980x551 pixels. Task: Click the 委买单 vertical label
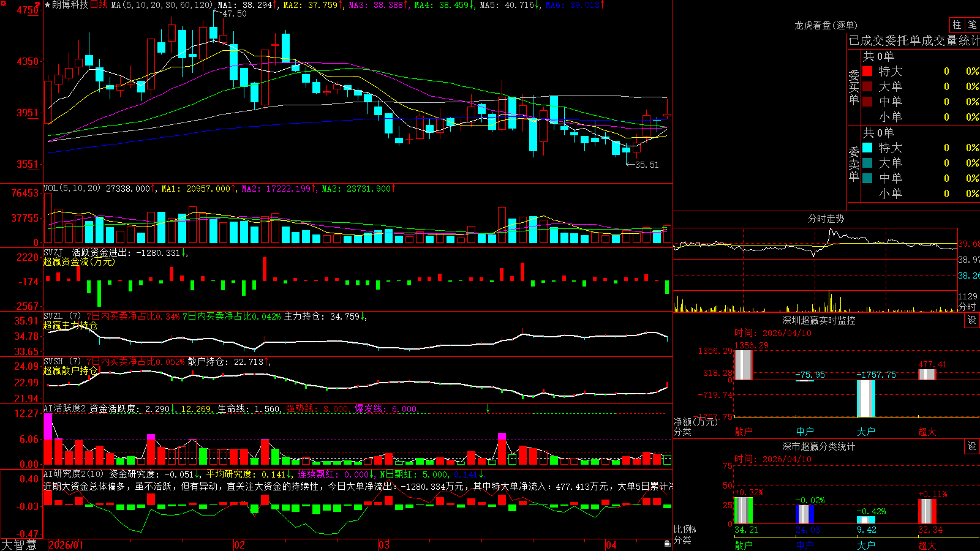tap(854, 87)
